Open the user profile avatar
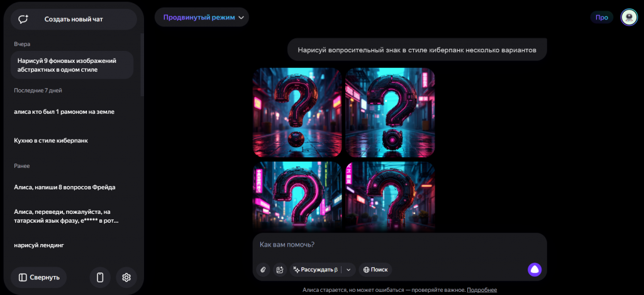Image resolution: width=644 pixels, height=295 pixels. tap(629, 17)
